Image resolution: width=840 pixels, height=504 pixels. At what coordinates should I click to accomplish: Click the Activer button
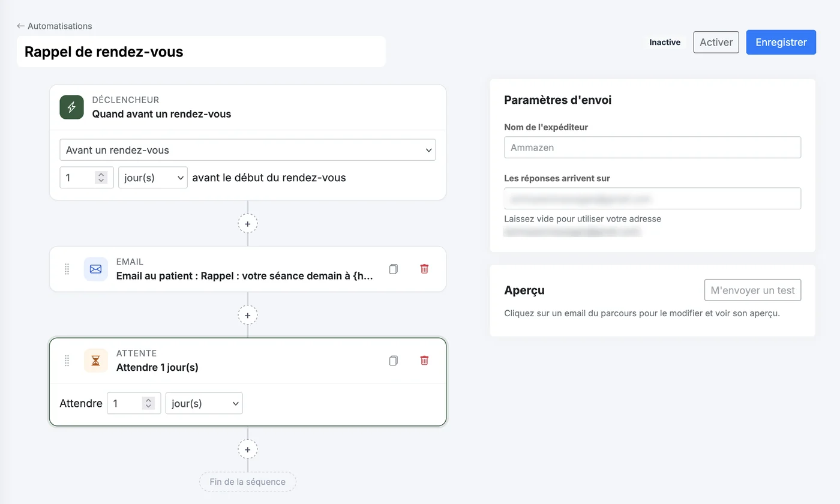(716, 42)
